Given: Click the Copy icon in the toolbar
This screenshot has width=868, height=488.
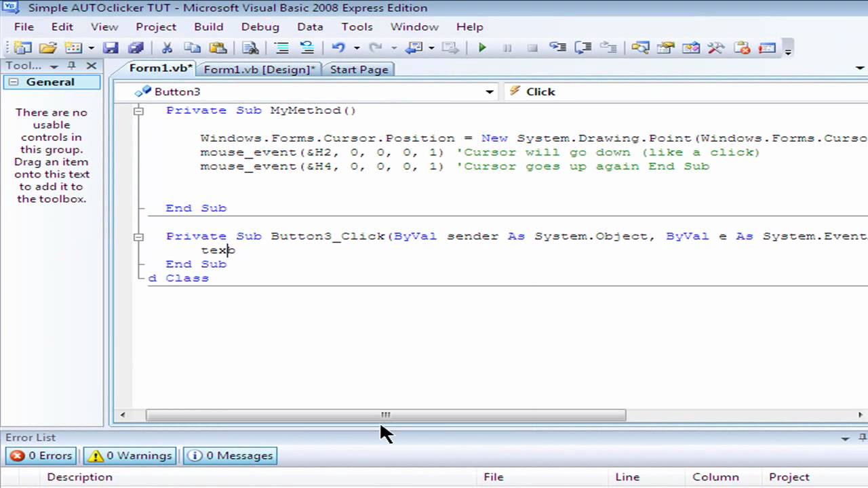Looking at the screenshot, I should tap(193, 48).
